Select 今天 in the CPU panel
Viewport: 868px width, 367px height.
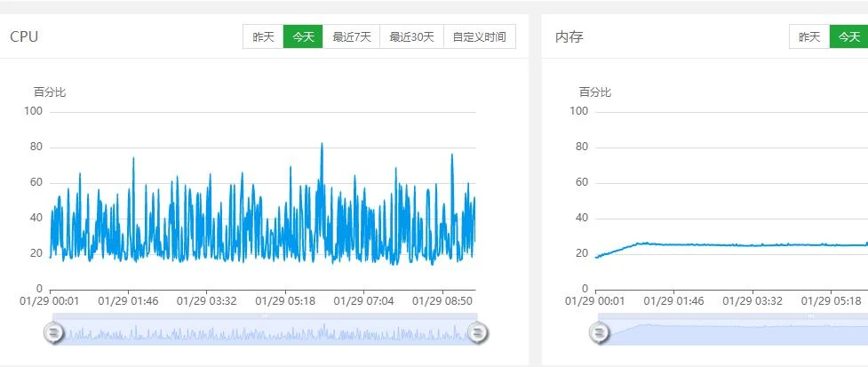303,36
